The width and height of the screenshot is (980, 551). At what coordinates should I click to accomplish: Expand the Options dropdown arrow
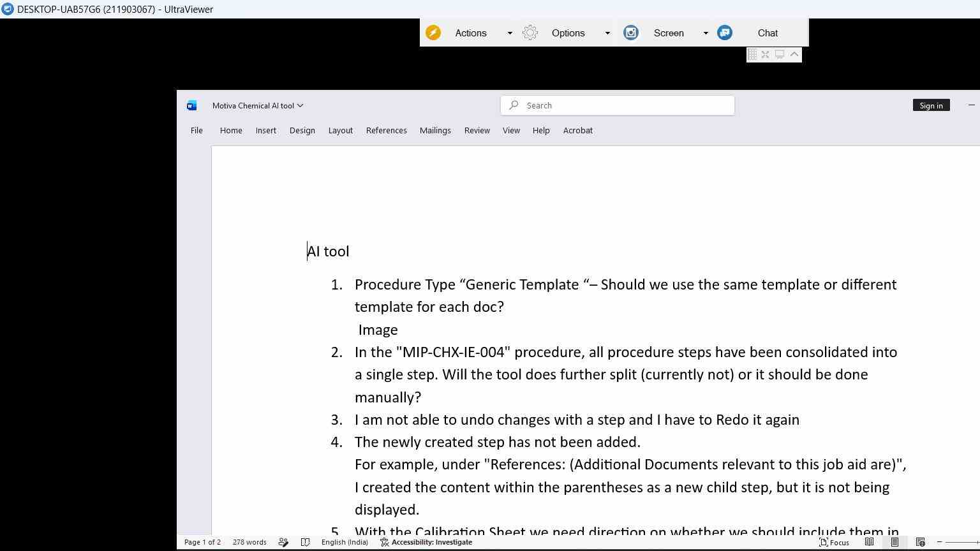click(607, 33)
